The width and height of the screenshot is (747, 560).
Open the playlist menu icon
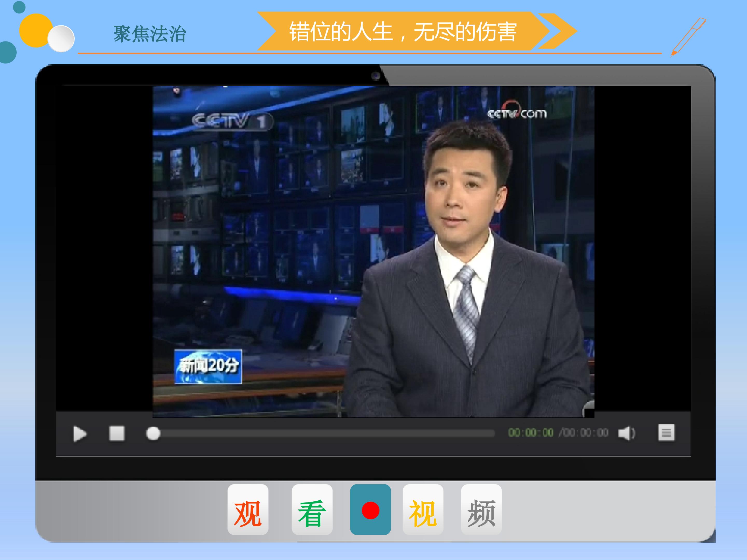[666, 433]
